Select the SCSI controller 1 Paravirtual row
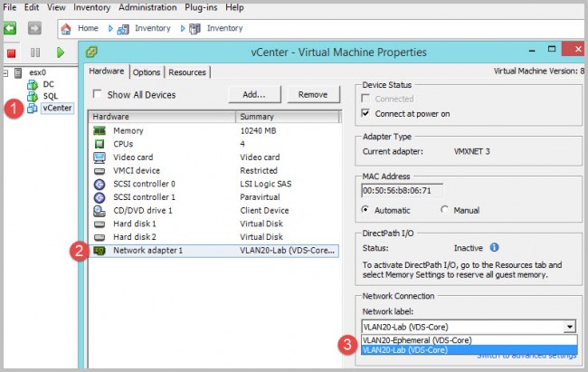Image resolution: width=588 pixels, height=372 pixels. (213, 197)
